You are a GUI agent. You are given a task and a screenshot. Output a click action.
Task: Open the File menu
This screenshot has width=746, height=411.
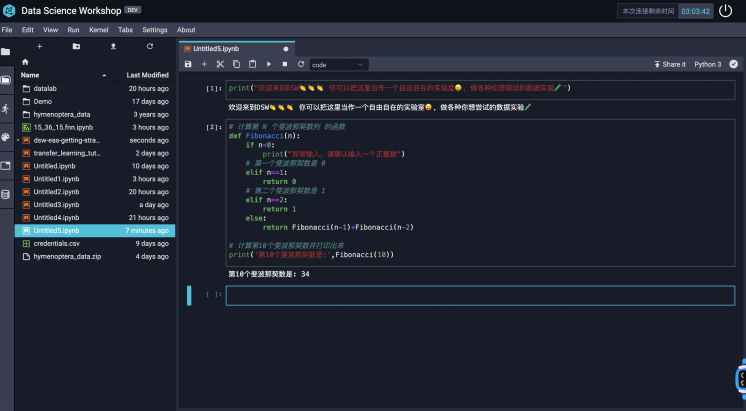click(x=7, y=29)
